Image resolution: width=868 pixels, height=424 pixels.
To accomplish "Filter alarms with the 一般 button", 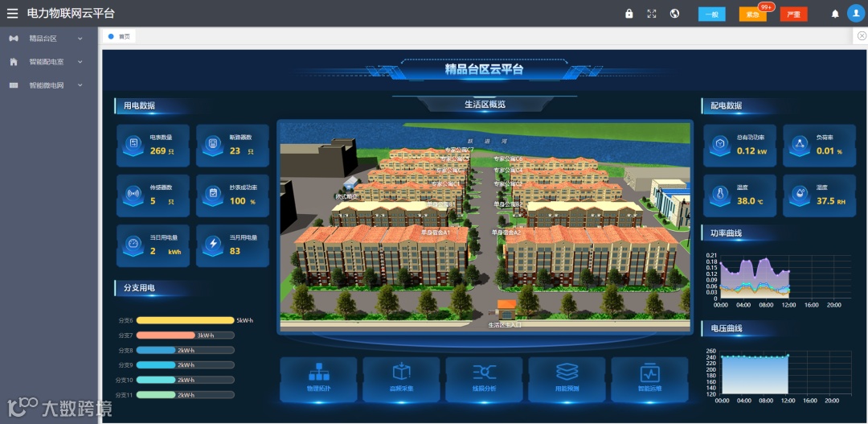I will point(712,14).
